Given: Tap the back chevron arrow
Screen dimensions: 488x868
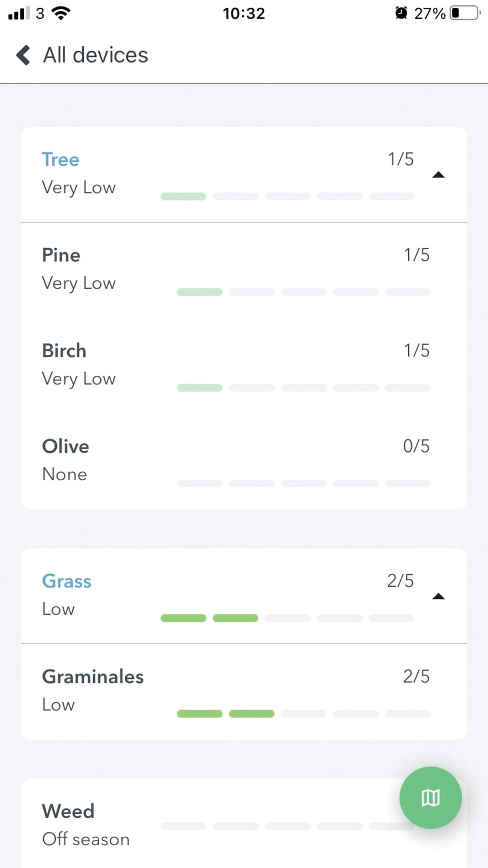Looking at the screenshot, I should click(23, 55).
